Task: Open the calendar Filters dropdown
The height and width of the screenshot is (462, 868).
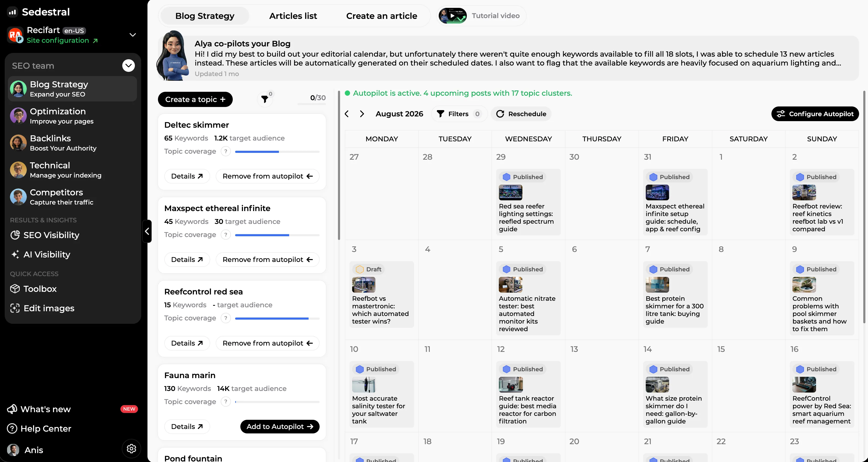Action: coord(459,114)
